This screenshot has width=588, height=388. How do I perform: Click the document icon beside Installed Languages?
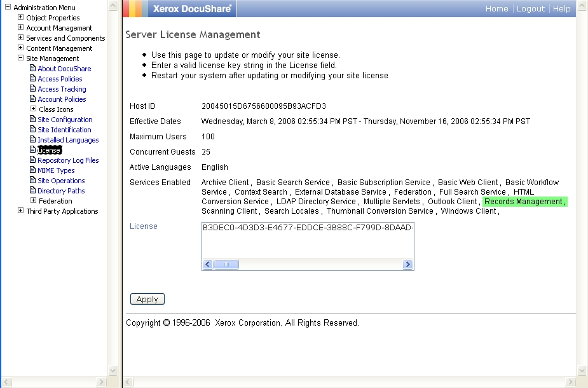(32, 139)
